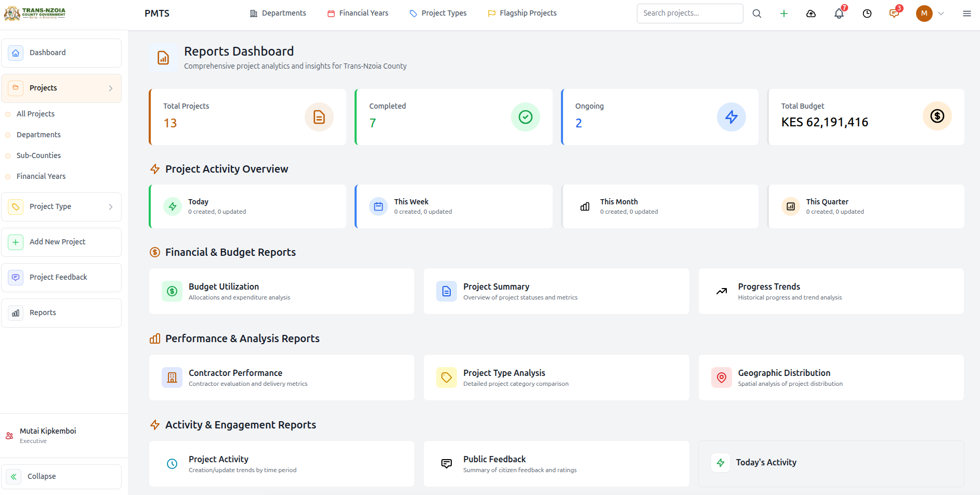The width and height of the screenshot is (980, 495).
Task: Open Reports from the sidebar
Action: (x=61, y=313)
